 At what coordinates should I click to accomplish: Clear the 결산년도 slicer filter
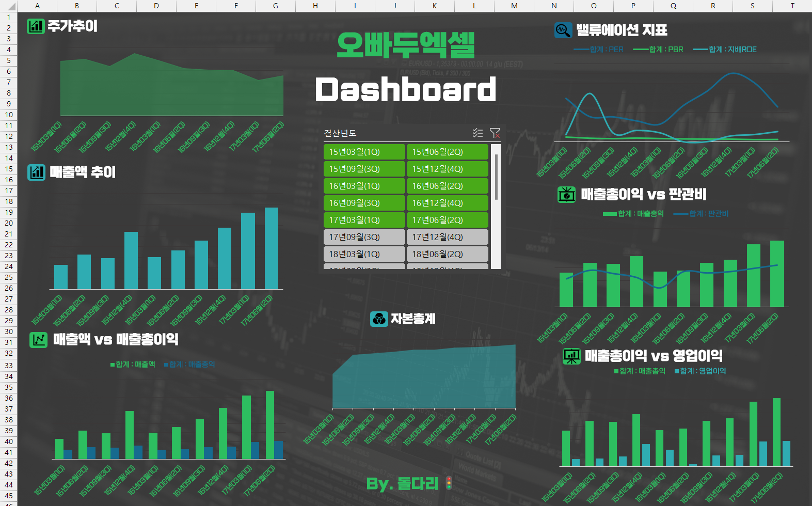coord(495,133)
